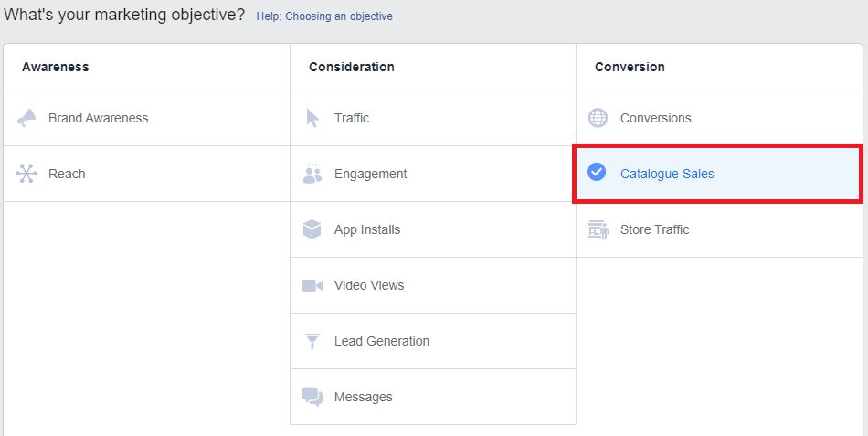Click the Catalogue Sales objective label
Image resolution: width=868 pixels, height=436 pixels.
pos(667,174)
